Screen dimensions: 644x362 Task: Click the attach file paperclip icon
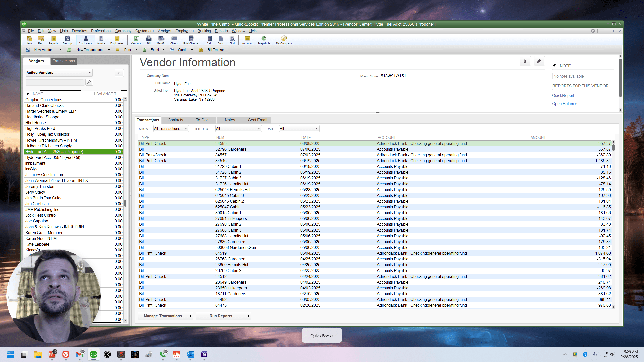click(525, 61)
